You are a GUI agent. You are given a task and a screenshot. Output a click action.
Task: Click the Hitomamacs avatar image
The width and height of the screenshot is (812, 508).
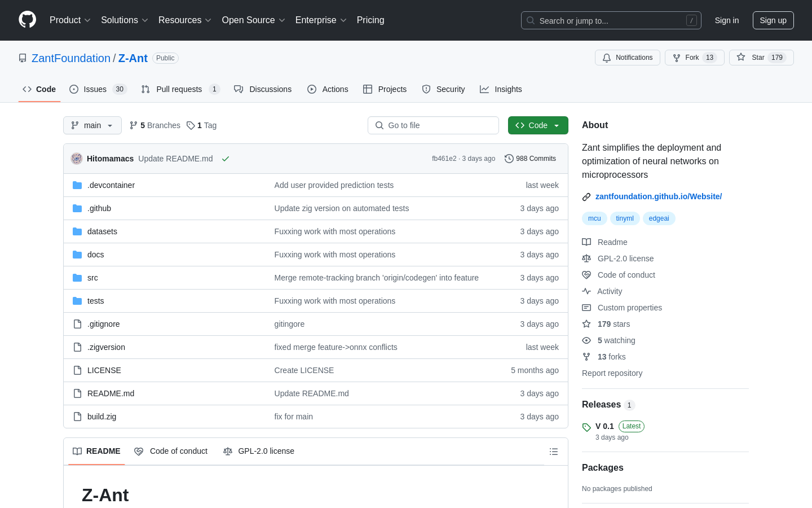point(77,159)
